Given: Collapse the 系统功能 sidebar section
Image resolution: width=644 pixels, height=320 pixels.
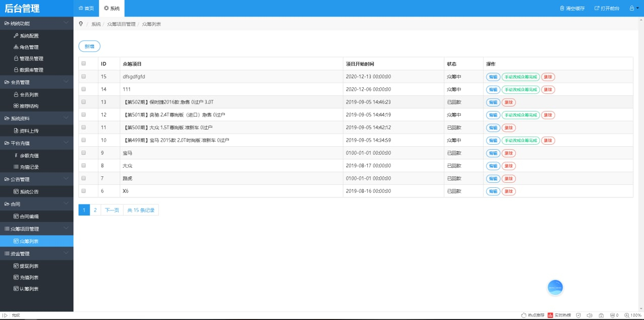Looking at the screenshot, I should pos(66,23).
